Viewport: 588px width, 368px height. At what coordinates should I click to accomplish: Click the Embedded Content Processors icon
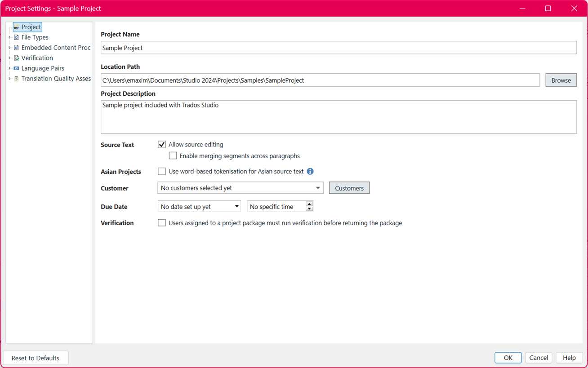[x=17, y=48]
